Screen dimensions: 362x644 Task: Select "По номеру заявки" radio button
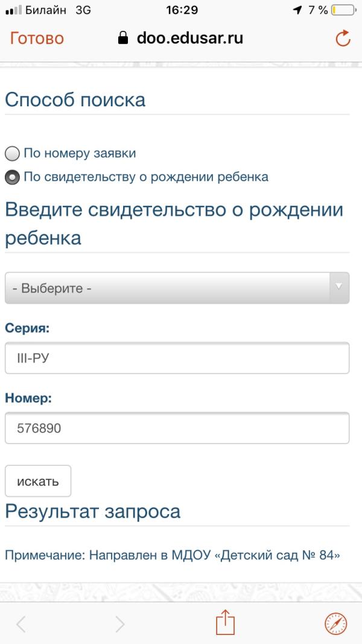click(x=12, y=153)
